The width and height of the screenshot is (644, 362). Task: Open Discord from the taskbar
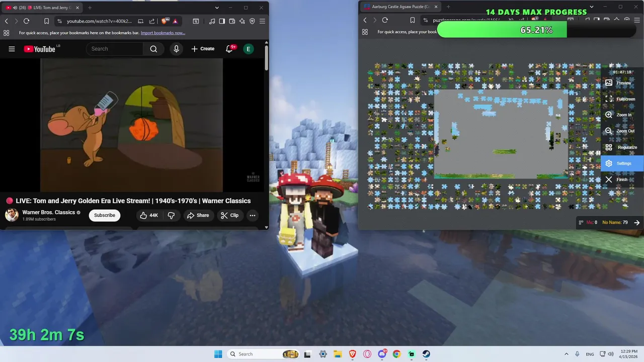coord(382,354)
